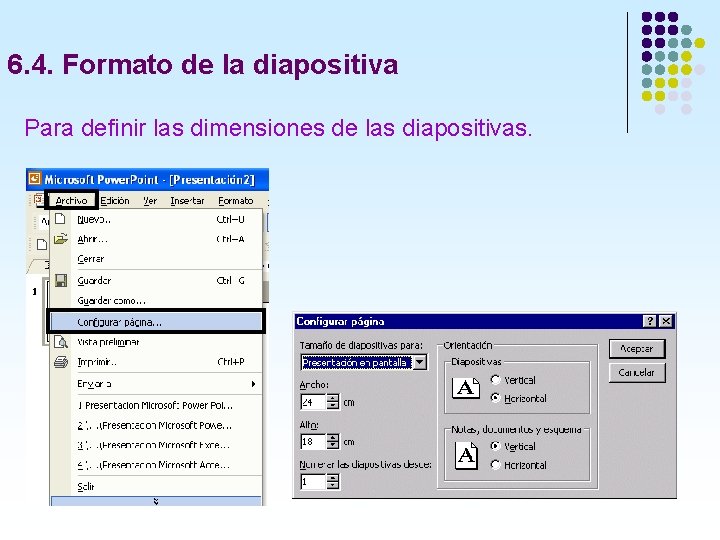Click the printer icon beside Imprimir

[61, 362]
